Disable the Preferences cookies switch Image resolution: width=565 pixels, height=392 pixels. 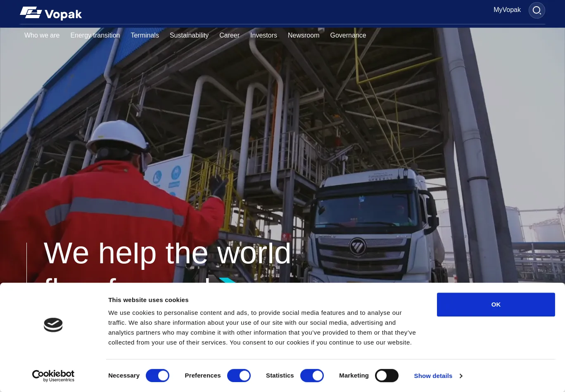click(x=239, y=375)
